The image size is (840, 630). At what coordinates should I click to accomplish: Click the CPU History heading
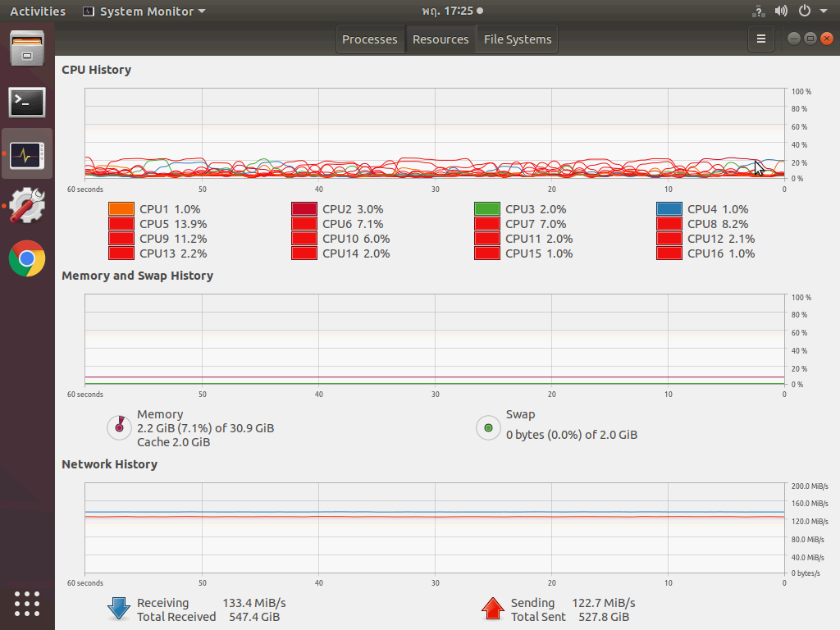(97, 70)
